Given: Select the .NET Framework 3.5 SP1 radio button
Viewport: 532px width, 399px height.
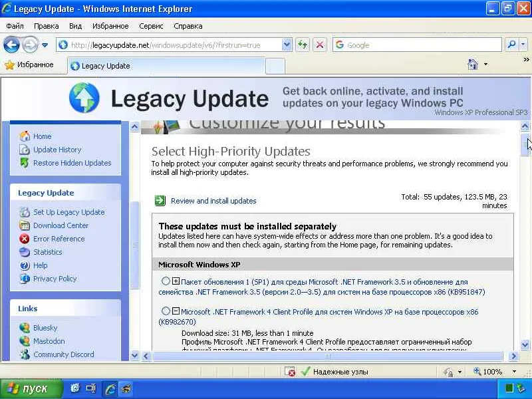Looking at the screenshot, I should 166,281.
